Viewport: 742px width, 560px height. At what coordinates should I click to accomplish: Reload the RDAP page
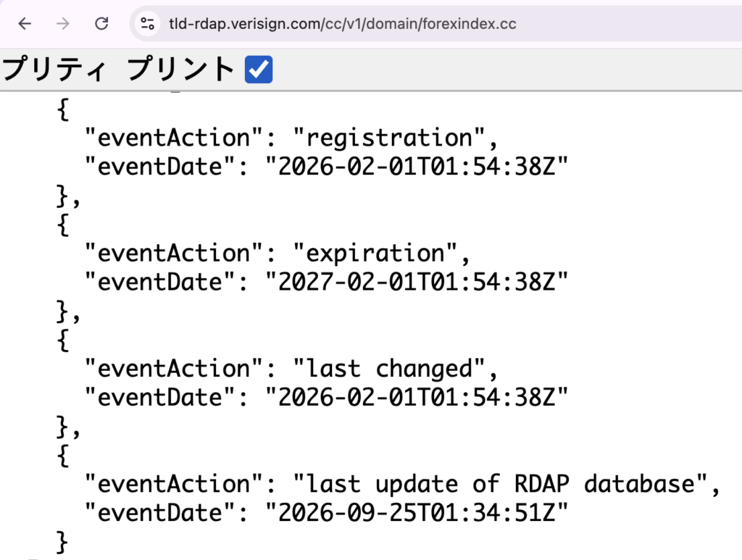tap(101, 24)
